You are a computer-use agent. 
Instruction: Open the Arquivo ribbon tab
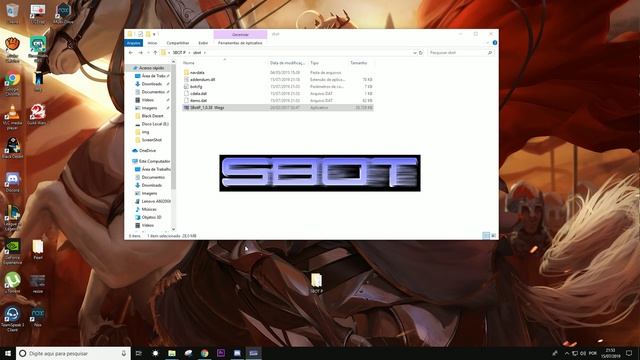[133, 43]
